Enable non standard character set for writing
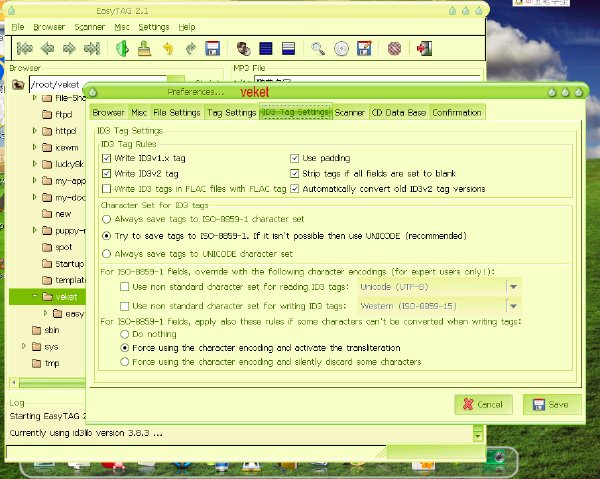This screenshot has width=600, height=479. [x=124, y=306]
